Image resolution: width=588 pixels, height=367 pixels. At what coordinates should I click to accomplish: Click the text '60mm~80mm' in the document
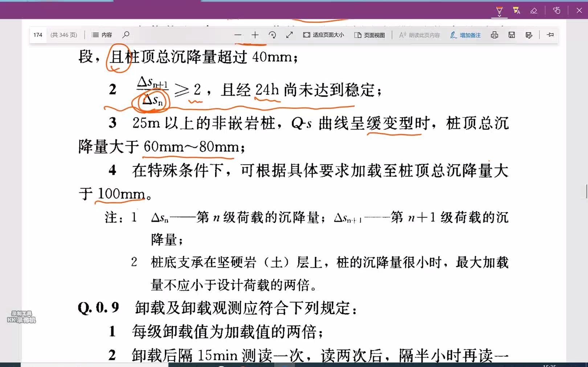191,147
